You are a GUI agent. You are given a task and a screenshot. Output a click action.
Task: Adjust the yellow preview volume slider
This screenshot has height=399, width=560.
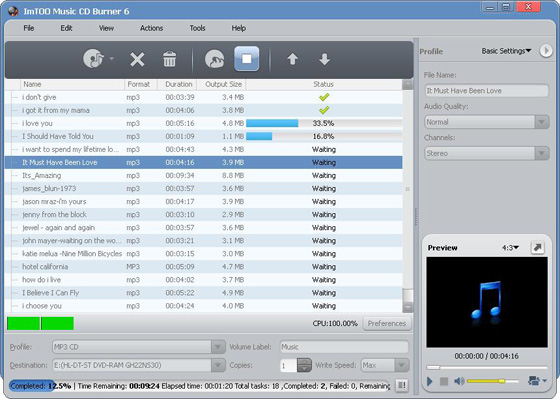pyautogui.click(x=492, y=381)
